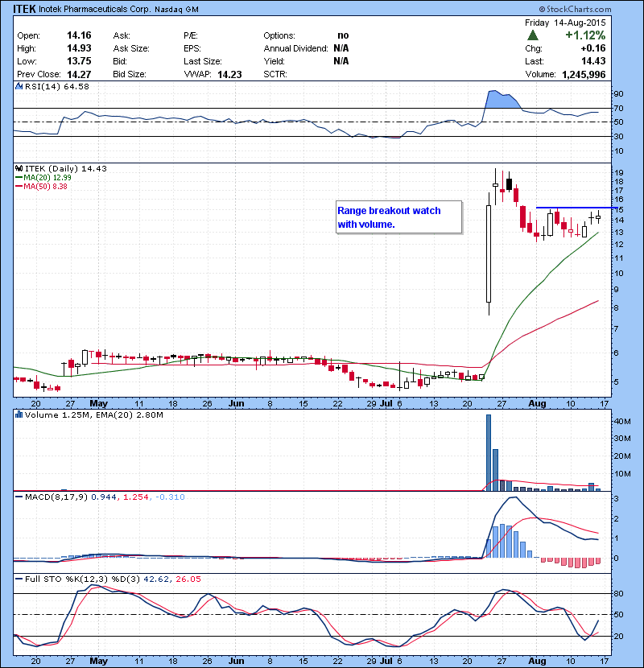Click the May label on bottom stochastic axis
This screenshot has height=668, width=644.
coord(98,661)
